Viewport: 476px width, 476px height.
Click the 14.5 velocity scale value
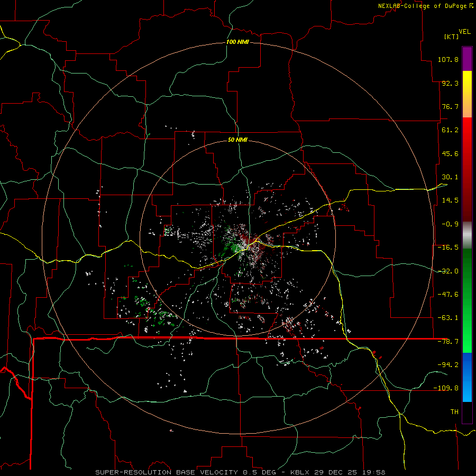450,200
